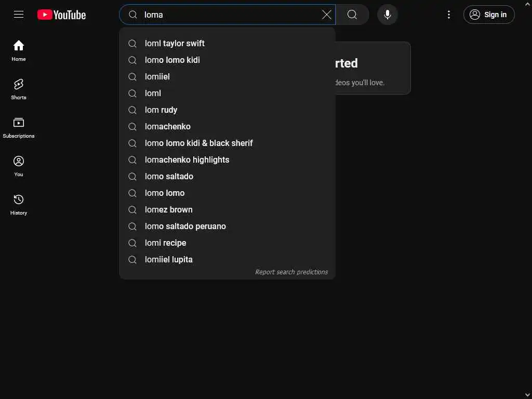Open Shorts from sidebar
532x399 pixels.
point(19,89)
